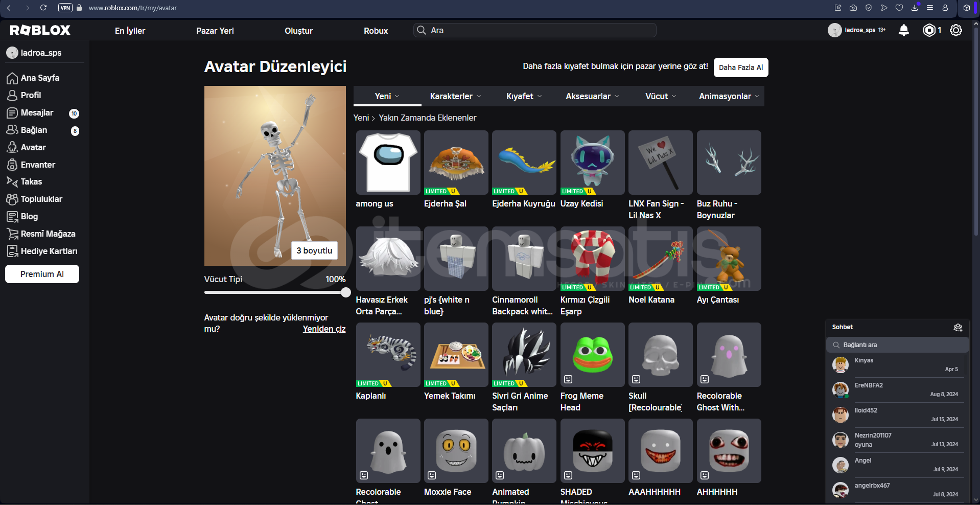The image size is (980, 505).
Task: Open En İyiler in top navigation
Action: (130, 31)
